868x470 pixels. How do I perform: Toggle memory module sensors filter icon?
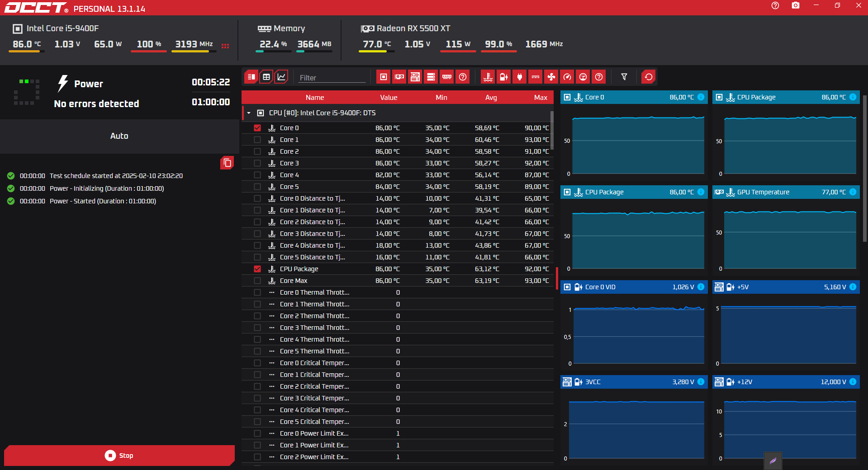[447, 77]
